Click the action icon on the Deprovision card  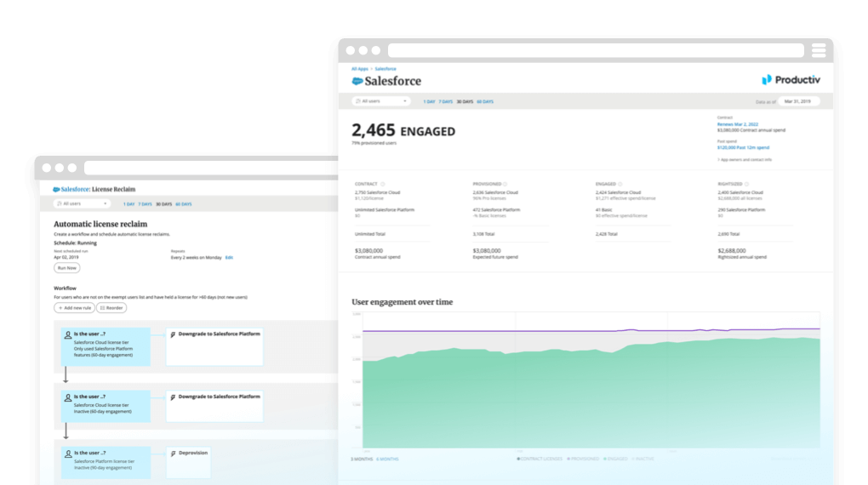pyautogui.click(x=174, y=454)
